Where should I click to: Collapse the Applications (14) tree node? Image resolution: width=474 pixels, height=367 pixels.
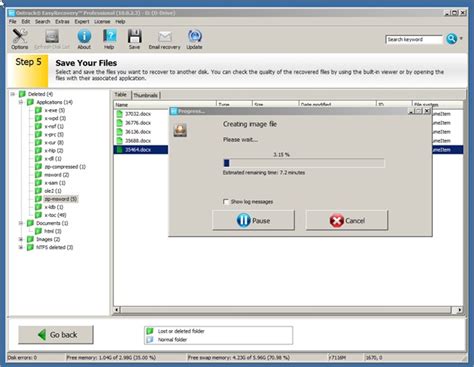pyautogui.click(x=21, y=102)
